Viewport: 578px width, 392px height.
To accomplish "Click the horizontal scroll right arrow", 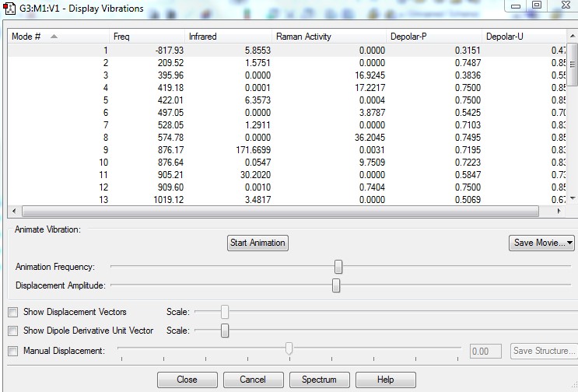I will tap(559, 212).
